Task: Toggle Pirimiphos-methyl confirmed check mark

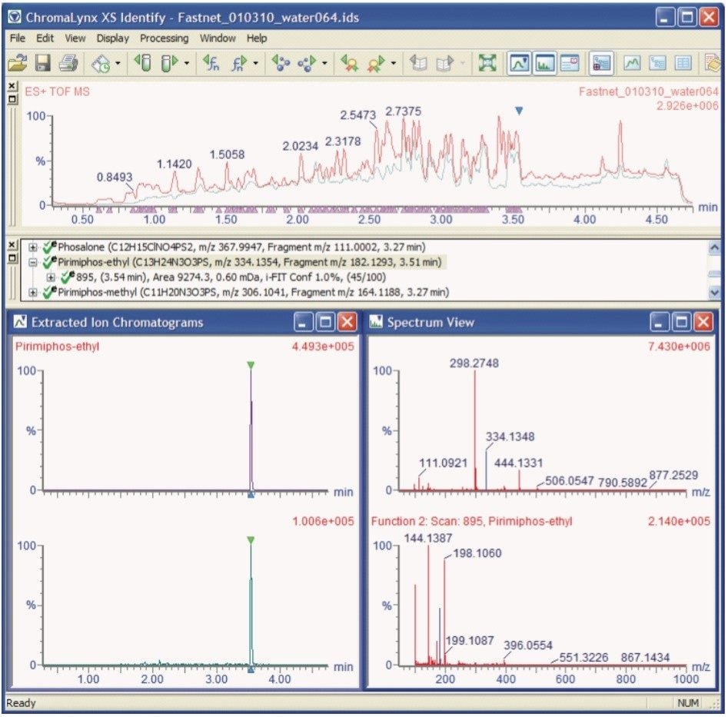Action: pyautogui.click(x=49, y=292)
